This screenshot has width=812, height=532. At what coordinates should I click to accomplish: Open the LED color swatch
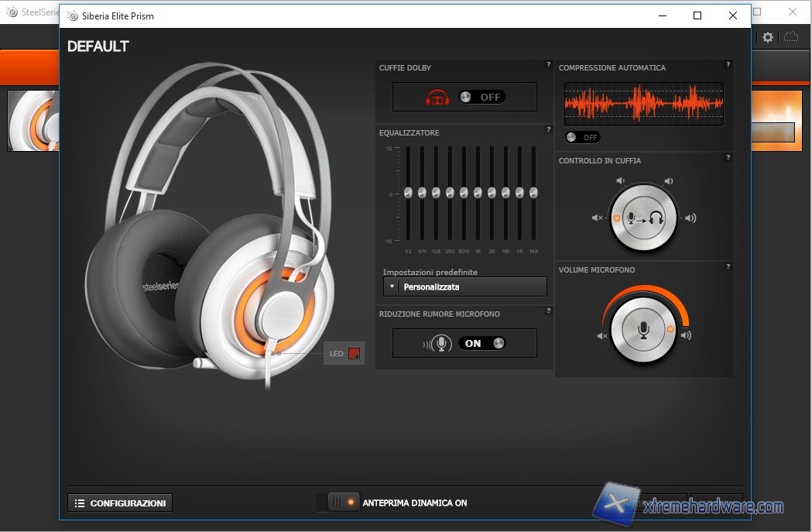tap(354, 354)
